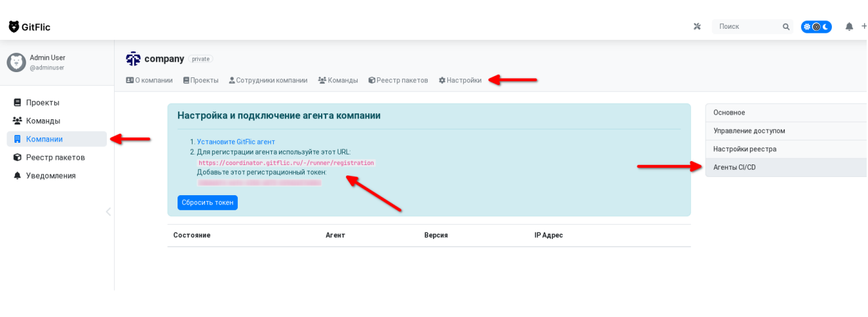Click the sidebar Уведомления bell icon
The width and height of the screenshot is (868, 317).
tap(18, 176)
